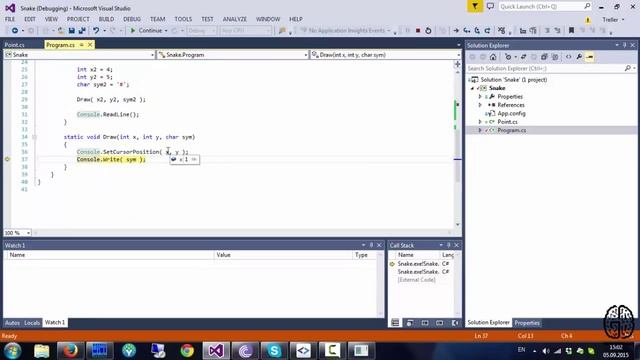This screenshot has height=360, width=640.
Task: Click the Find in Files icon in toolbar
Action: pyautogui.click(x=282, y=31)
